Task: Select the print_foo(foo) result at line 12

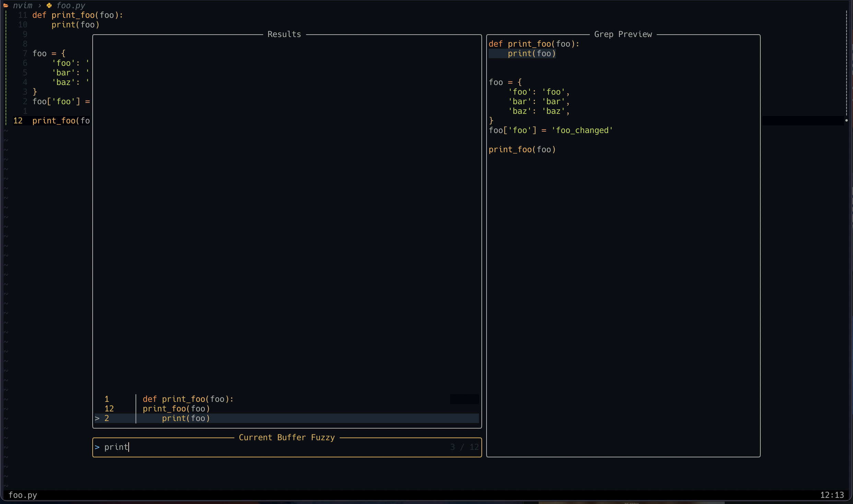Action: 176,408
